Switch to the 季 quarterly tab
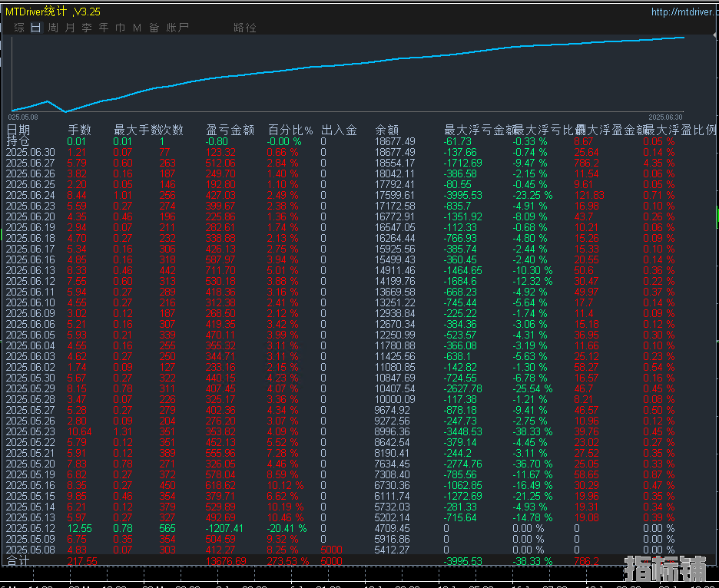The height and width of the screenshot is (588, 719). point(87,28)
